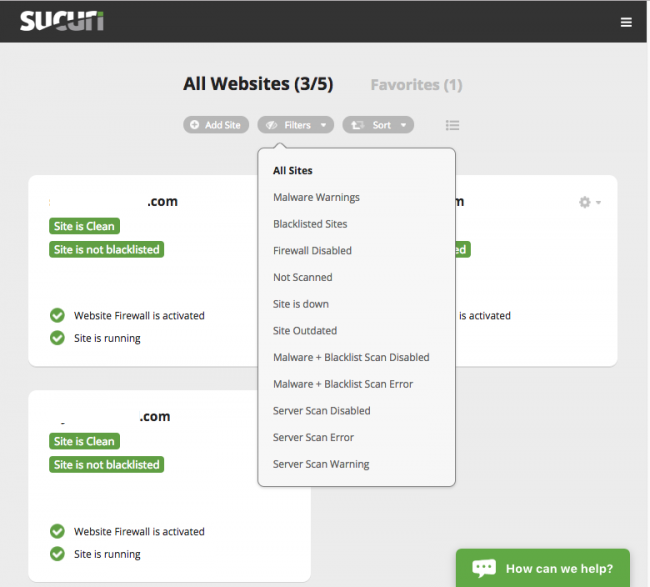This screenshot has width=650, height=587.
Task: Click top-left card Site is Clean badge
Action: (x=84, y=226)
